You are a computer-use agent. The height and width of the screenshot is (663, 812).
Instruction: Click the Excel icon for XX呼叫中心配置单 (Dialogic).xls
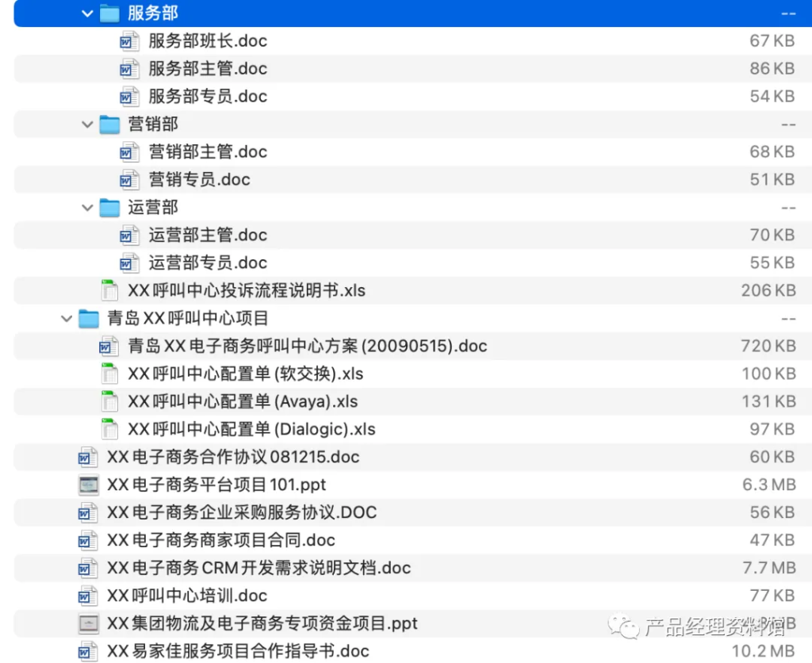pos(109,429)
